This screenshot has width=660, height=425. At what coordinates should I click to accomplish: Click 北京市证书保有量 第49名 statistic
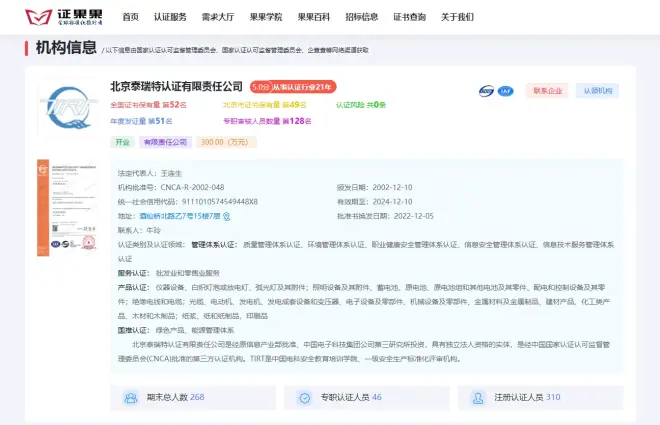[x=265, y=105]
